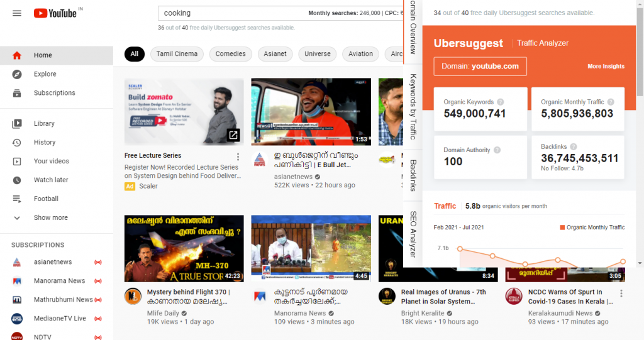Click the Bright Keralite channel name
The height and width of the screenshot is (340, 644).
click(422, 314)
